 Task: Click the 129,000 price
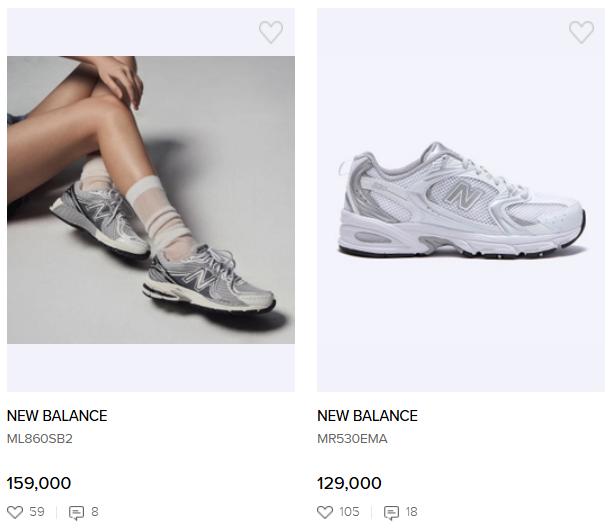tap(349, 483)
